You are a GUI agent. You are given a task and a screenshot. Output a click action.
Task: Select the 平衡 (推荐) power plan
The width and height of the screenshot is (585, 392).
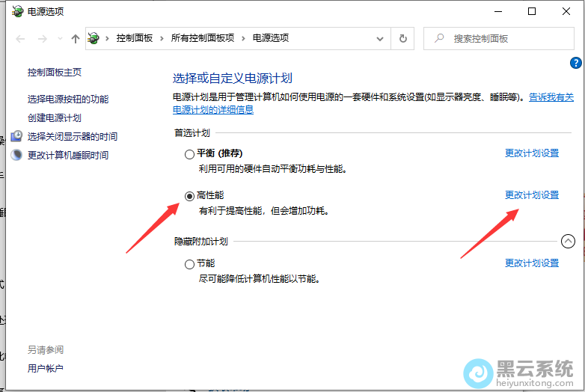point(189,154)
